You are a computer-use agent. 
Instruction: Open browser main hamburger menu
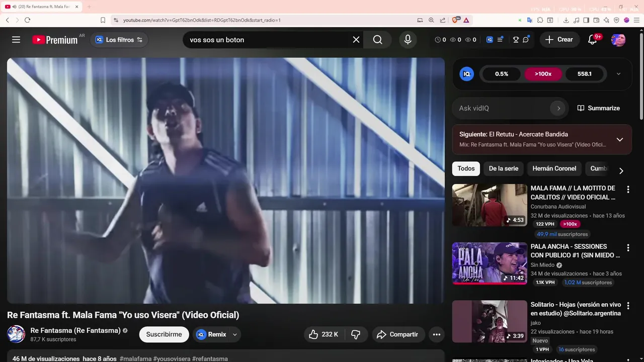pyautogui.click(x=636, y=20)
